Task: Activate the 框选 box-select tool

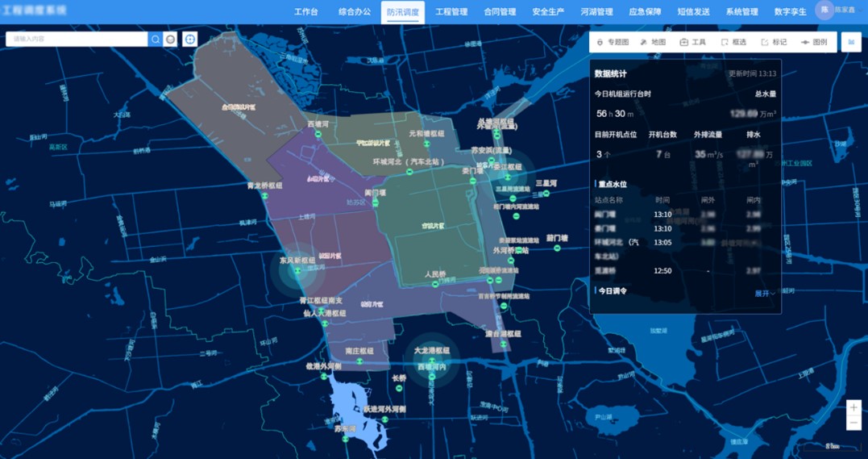Action: coord(733,42)
